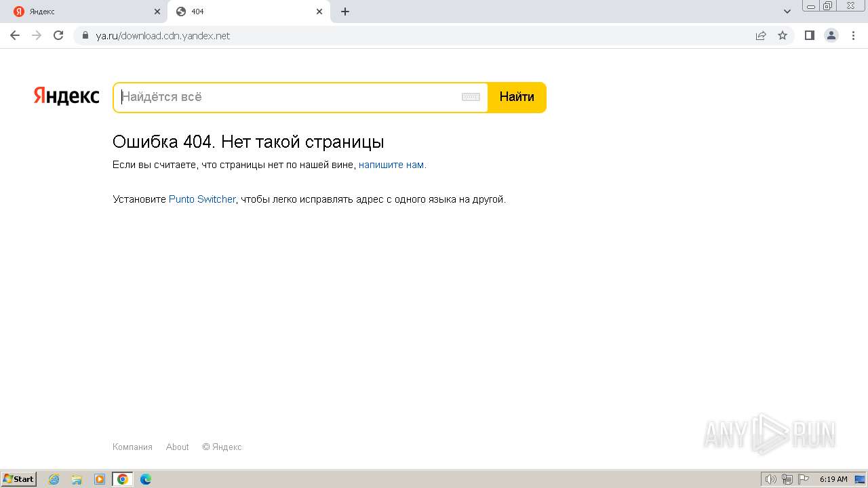
Task: Close the 404 tab
Action: pos(319,12)
